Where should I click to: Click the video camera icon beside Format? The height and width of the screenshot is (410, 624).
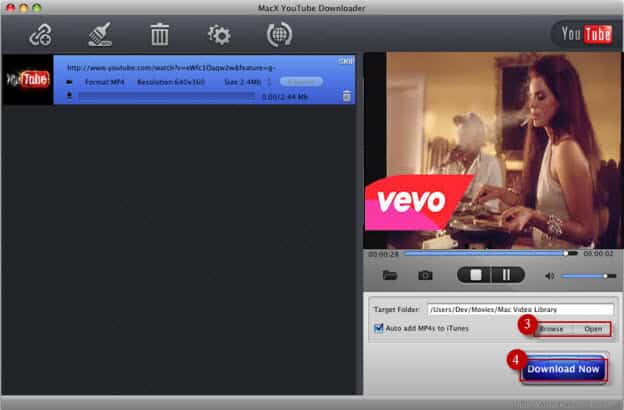pos(69,82)
